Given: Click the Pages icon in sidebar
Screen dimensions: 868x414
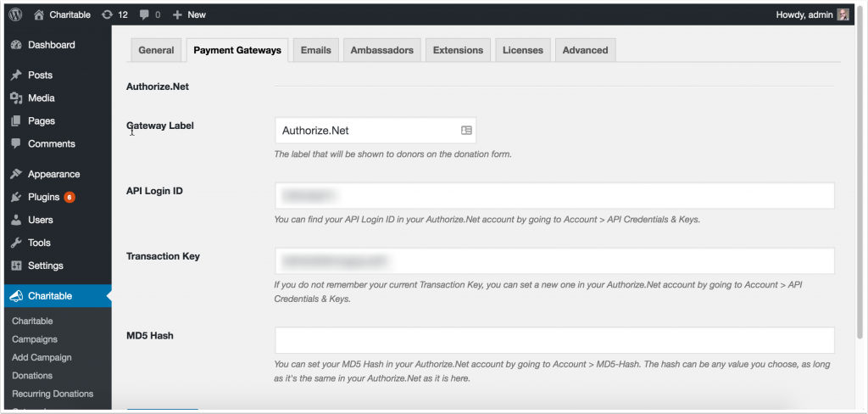Looking at the screenshot, I should point(16,120).
